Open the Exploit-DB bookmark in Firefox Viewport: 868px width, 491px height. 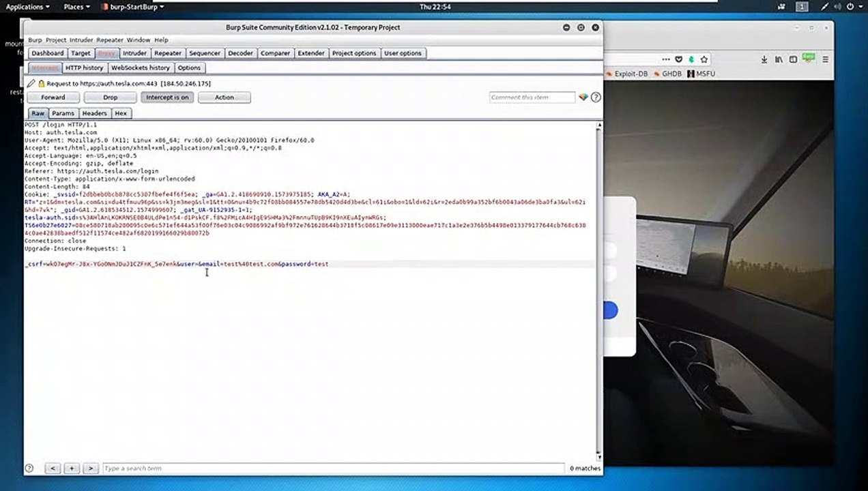pyautogui.click(x=626, y=74)
